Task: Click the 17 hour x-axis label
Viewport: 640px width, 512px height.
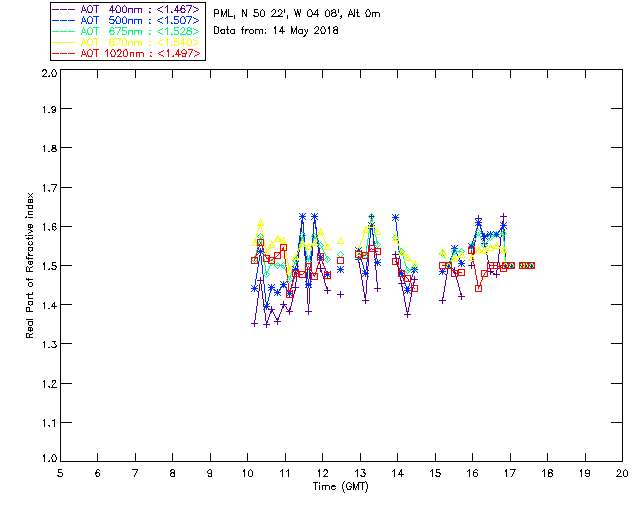Action: click(510, 473)
